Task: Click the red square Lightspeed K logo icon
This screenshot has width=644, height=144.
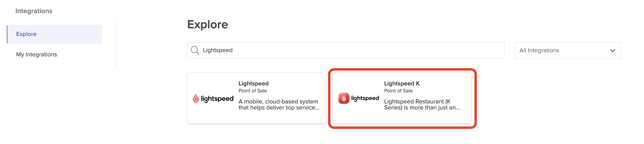Action: click(x=344, y=98)
